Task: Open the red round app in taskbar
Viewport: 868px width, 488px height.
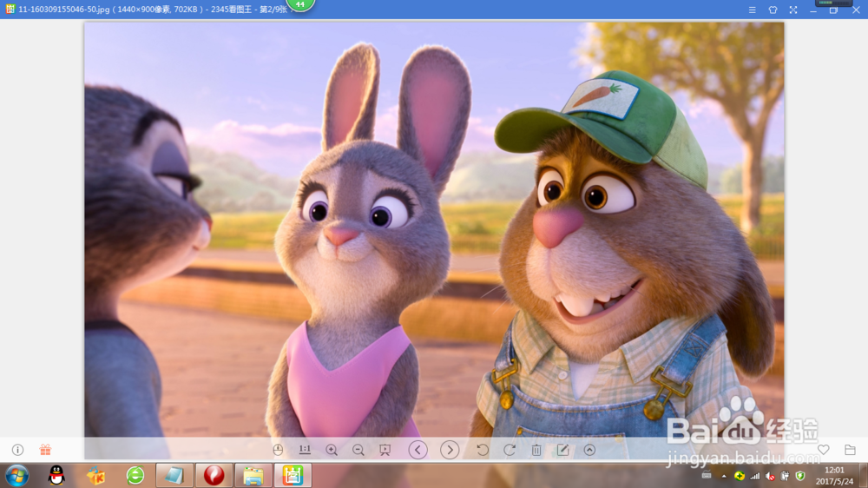Action: click(214, 475)
